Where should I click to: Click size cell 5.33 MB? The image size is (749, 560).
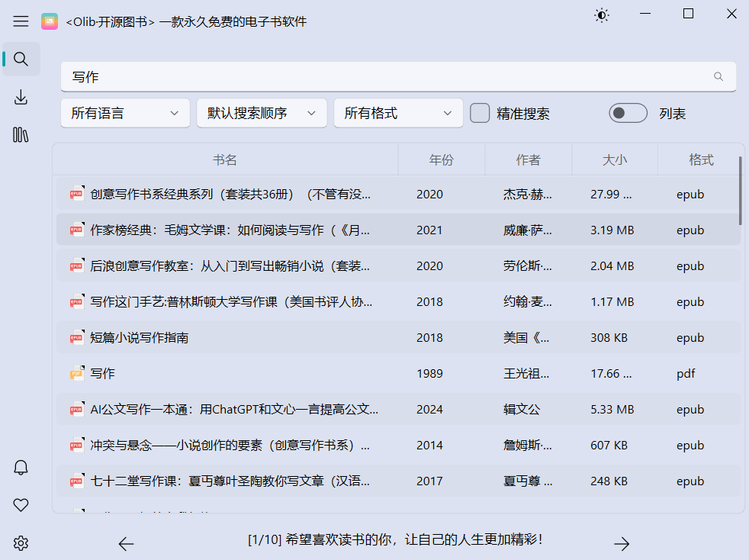tap(612, 409)
